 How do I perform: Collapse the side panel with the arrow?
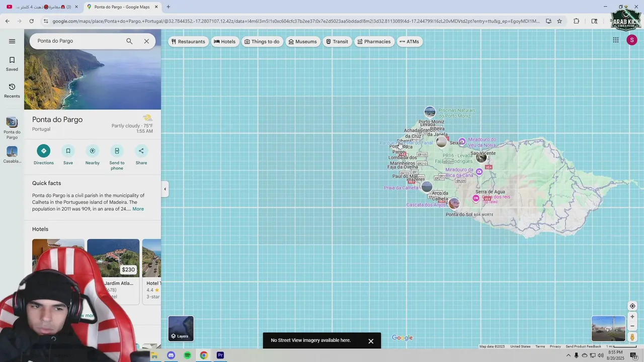tap(165, 189)
